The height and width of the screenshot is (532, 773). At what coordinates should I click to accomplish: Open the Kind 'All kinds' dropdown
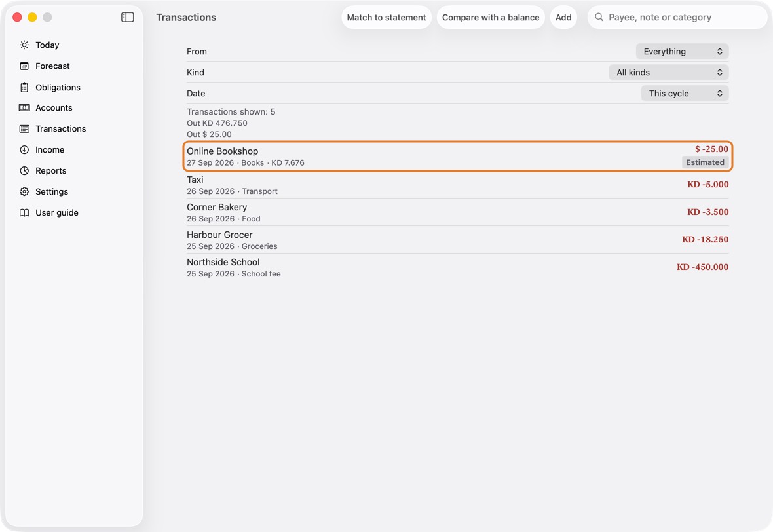point(668,73)
